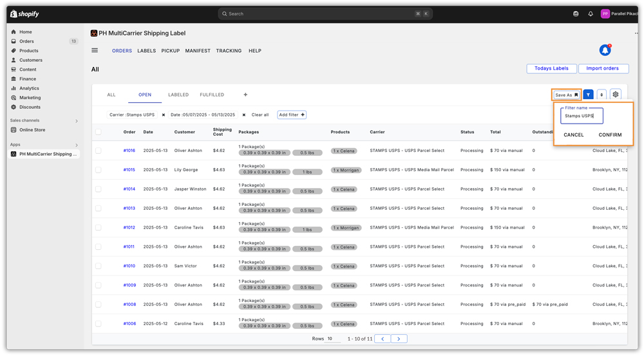Click the blue filter funnel button

(x=588, y=95)
